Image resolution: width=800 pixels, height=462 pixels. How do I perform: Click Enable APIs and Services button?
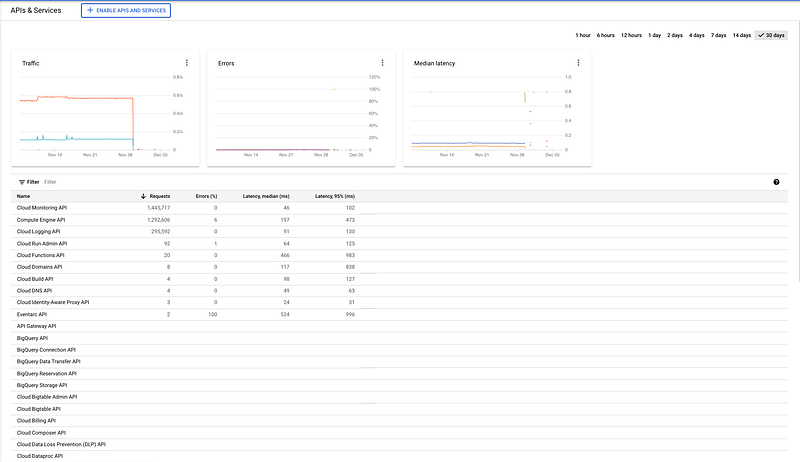tap(126, 10)
